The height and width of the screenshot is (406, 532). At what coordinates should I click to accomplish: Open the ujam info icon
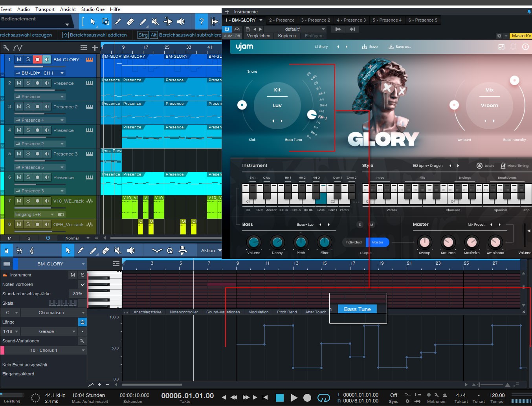click(525, 47)
